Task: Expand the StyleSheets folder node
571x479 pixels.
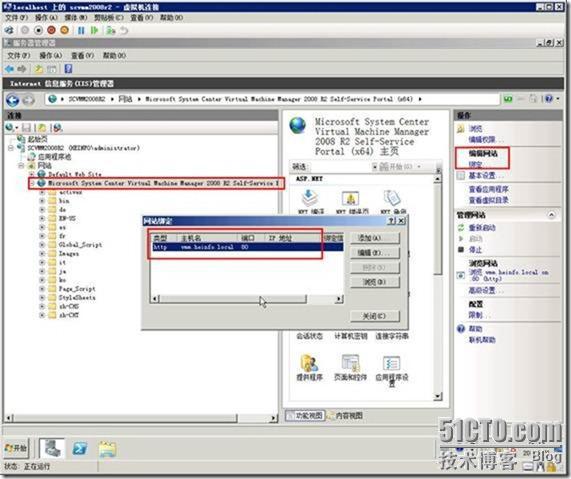Action: 42,298
